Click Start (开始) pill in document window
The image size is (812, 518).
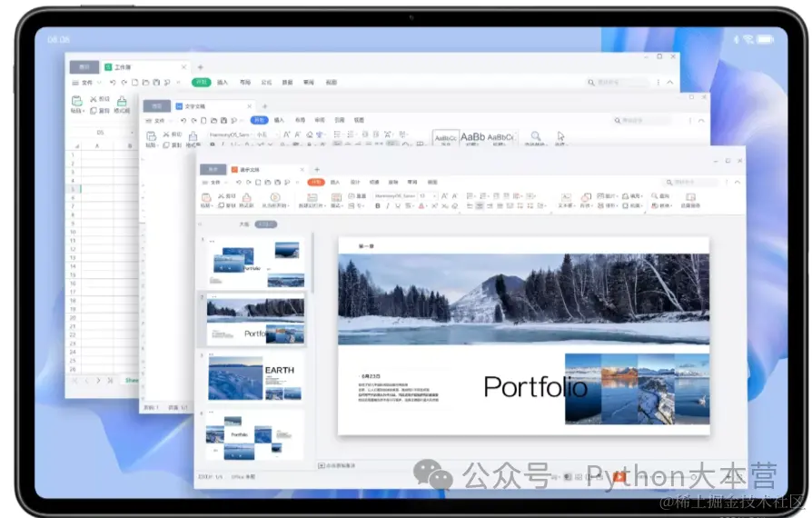pyautogui.click(x=259, y=120)
